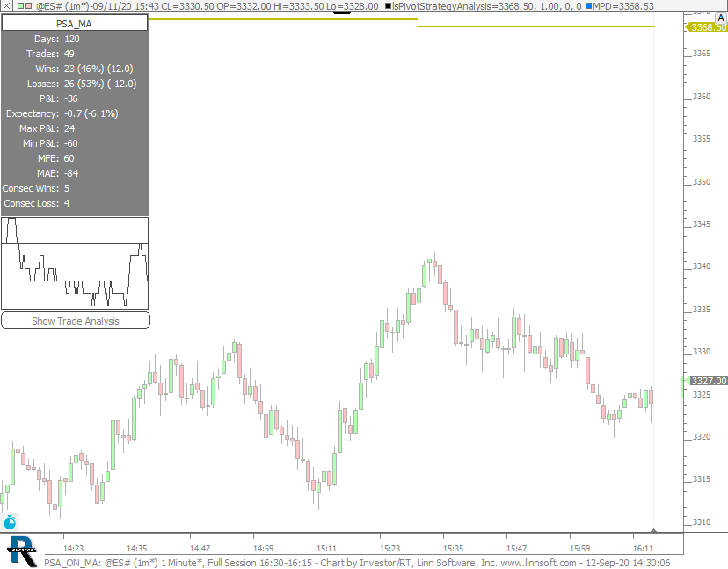Viewport: 728px width, 569px height.
Task: Click the 3340 price axis label
Action: (702, 266)
